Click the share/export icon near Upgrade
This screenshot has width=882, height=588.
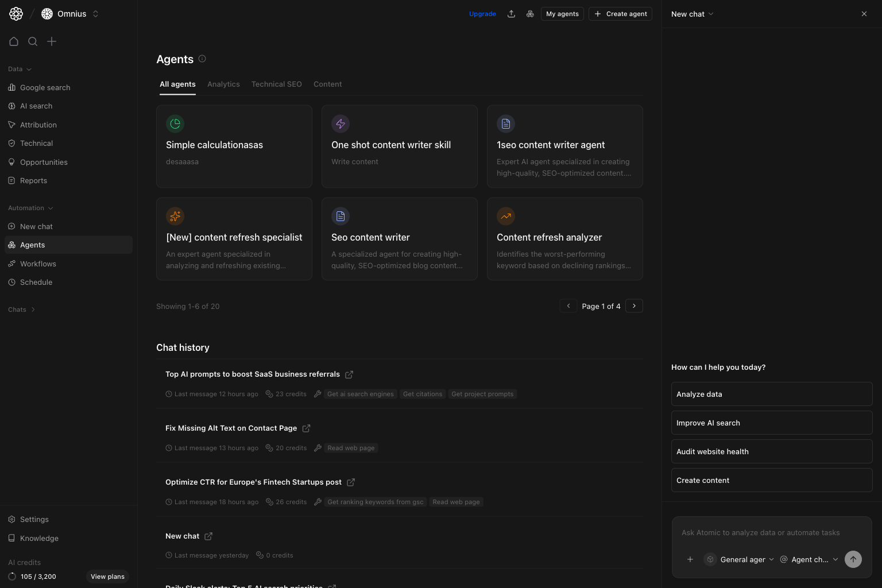pos(511,13)
